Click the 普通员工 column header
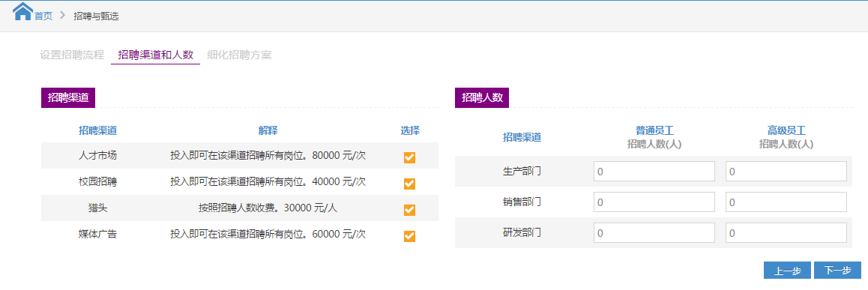Image resolution: width=868 pixels, height=290 pixels. [x=654, y=130]
